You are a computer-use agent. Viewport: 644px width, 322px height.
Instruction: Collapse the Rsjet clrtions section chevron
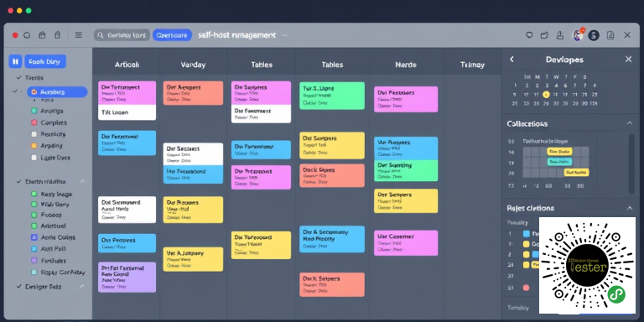pyautogui.click(x=629, y=208)
